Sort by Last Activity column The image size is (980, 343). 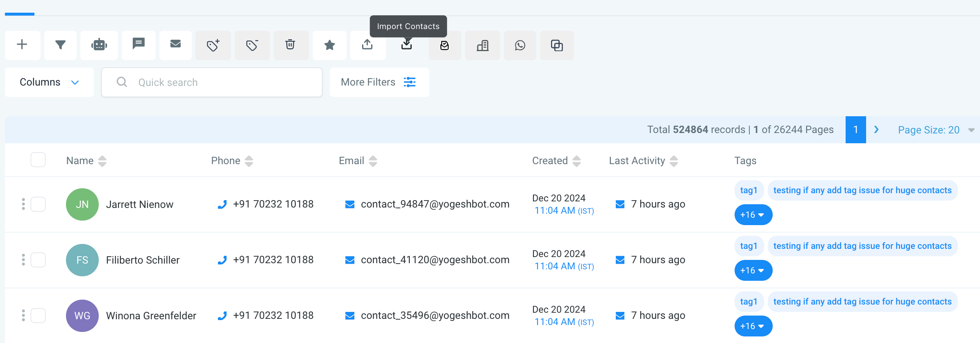point(674,161)
